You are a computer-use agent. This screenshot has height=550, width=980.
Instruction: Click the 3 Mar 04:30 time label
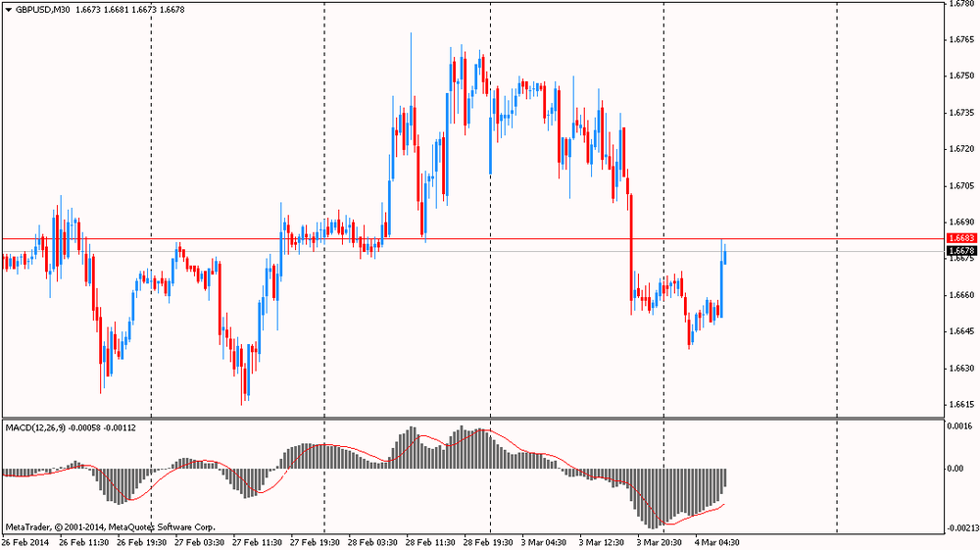[544, 542]
